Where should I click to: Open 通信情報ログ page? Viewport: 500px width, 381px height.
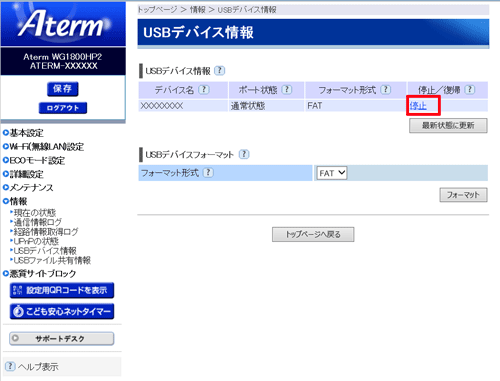(x=38, y=222)
